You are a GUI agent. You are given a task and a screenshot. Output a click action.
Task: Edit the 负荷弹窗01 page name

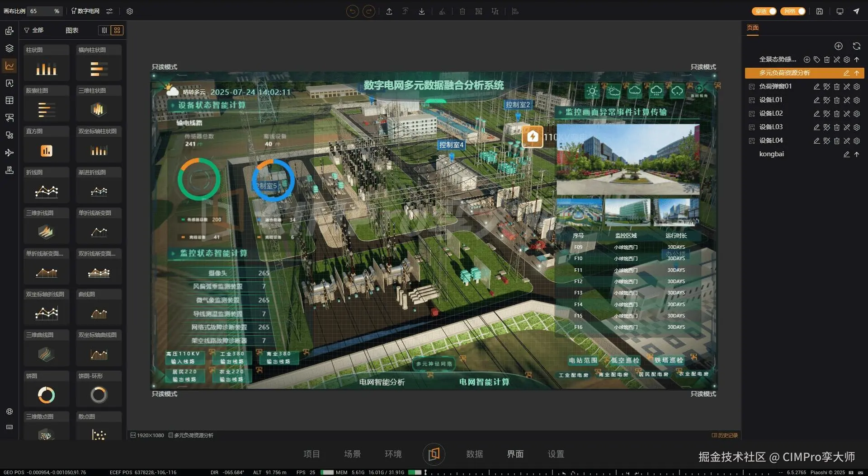pyautogui.click(x=816, y=87)
